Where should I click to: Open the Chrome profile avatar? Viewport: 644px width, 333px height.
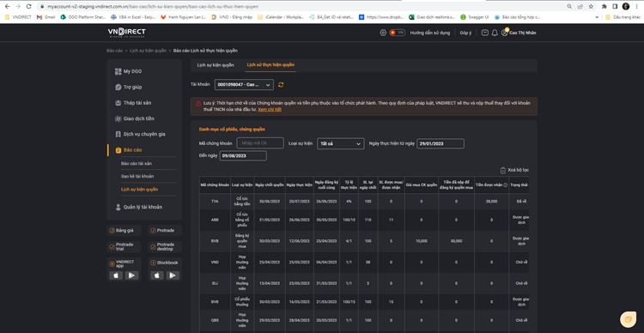pos(625,7)
